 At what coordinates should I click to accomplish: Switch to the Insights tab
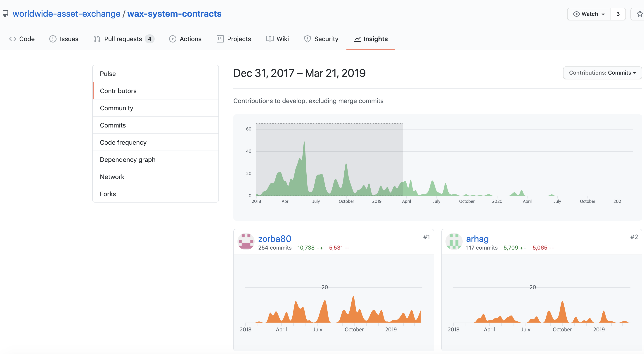click(370, 39)
